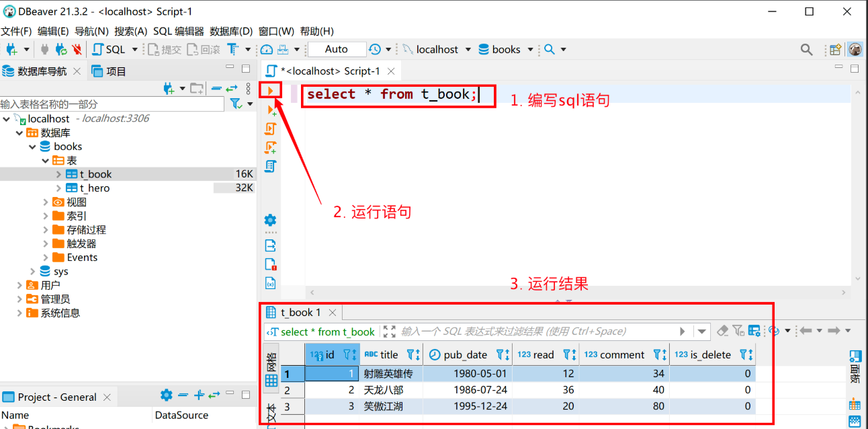Click the filter icon in pub_date column header
Image resolution: width=868 pixels, height=429 pixels.
[502, 354]
